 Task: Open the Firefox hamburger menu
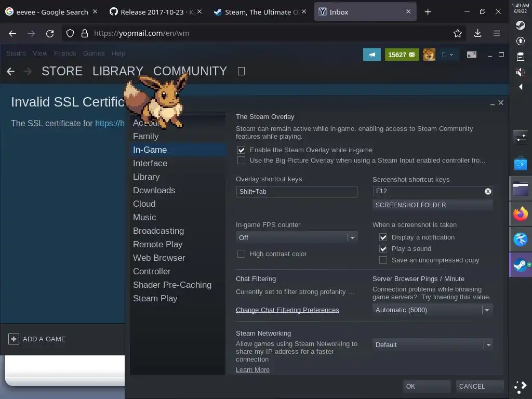coord(497,33)
